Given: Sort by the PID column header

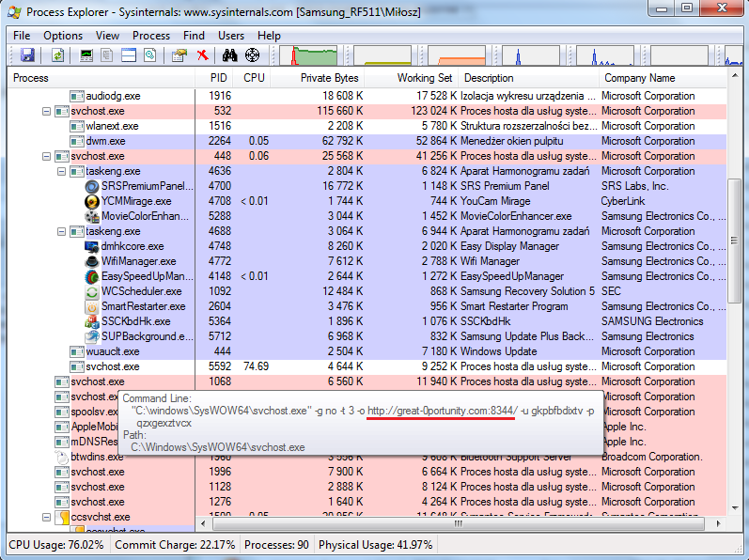Looking at the screenshot, I should point(214,78).
